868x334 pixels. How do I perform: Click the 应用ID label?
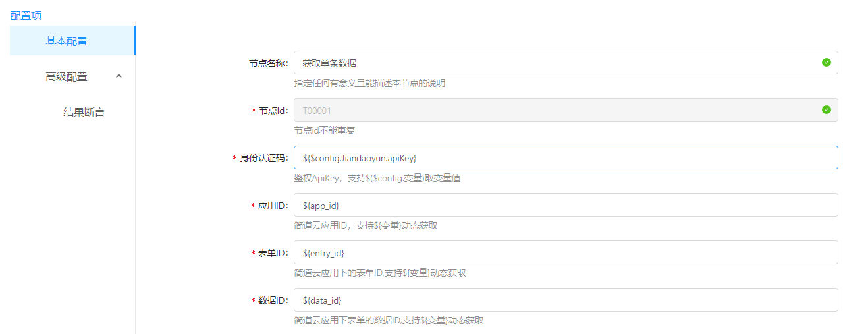tap(271, 206)
